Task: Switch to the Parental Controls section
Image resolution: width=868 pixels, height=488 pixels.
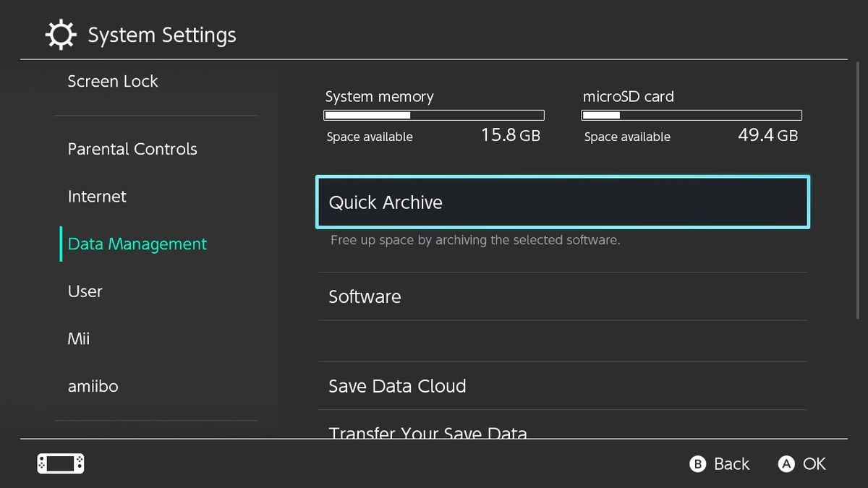Action: click(132, 149)
